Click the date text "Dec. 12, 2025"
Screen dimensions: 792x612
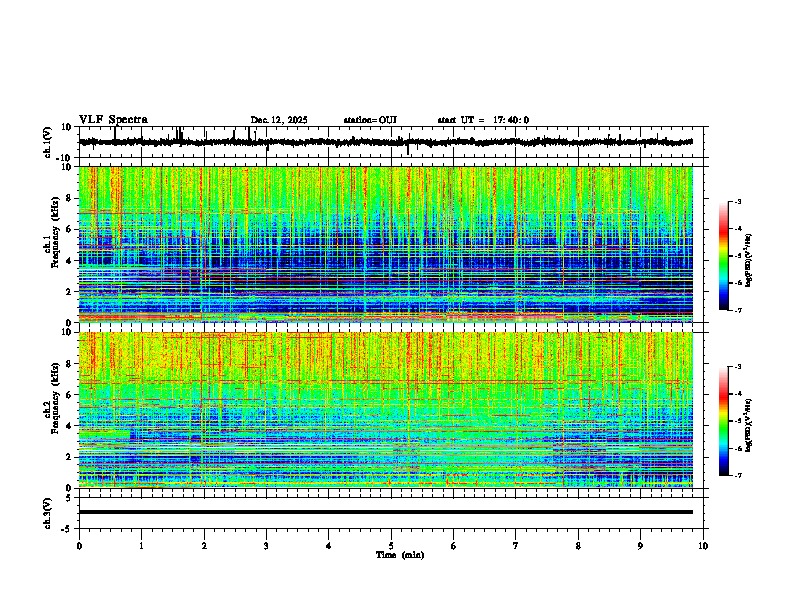(x=279, y=120)
